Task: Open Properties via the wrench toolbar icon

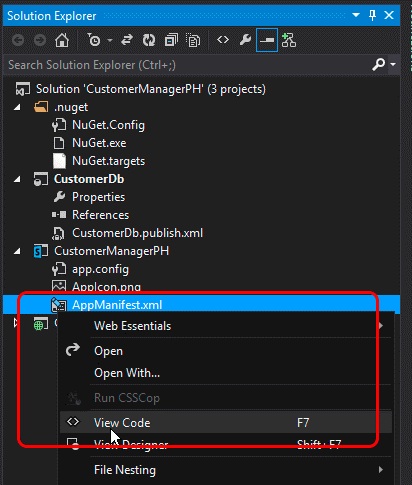Action: point(245,40)
